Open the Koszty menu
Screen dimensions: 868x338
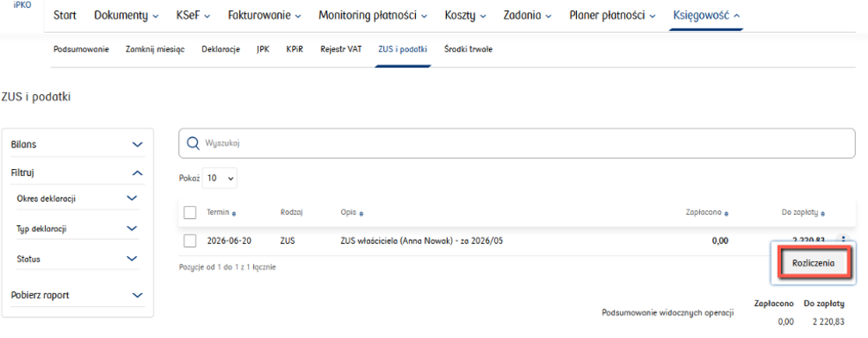pyautogui.click(x=465, y=16)
